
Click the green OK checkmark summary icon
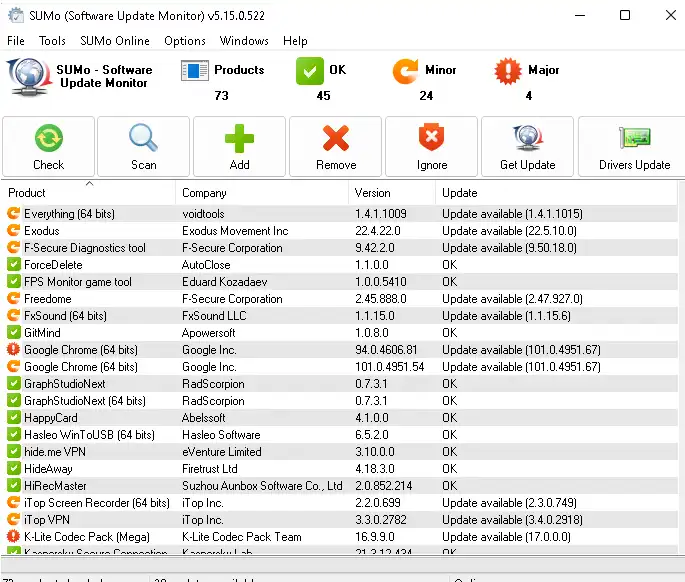pos(310,71)
